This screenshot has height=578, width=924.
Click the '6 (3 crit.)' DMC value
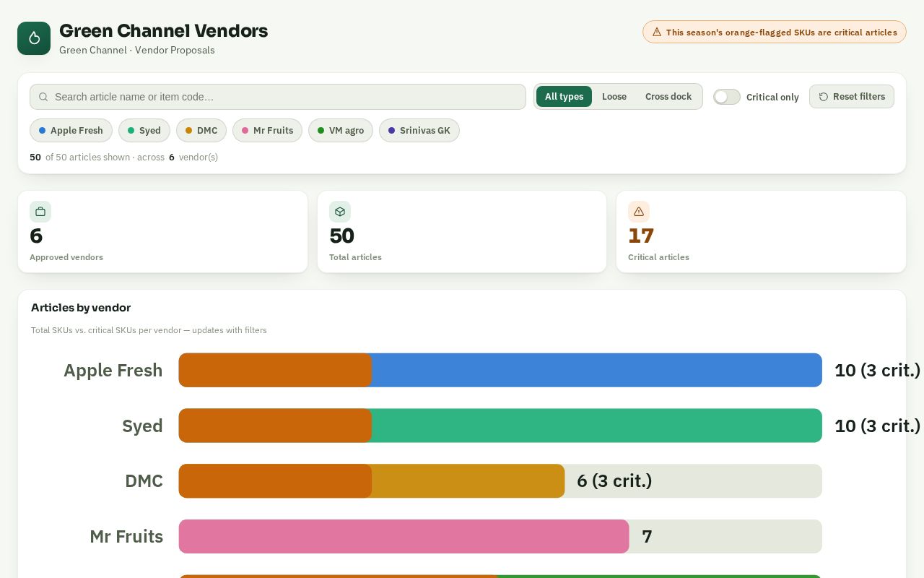(x=614, y=481)
